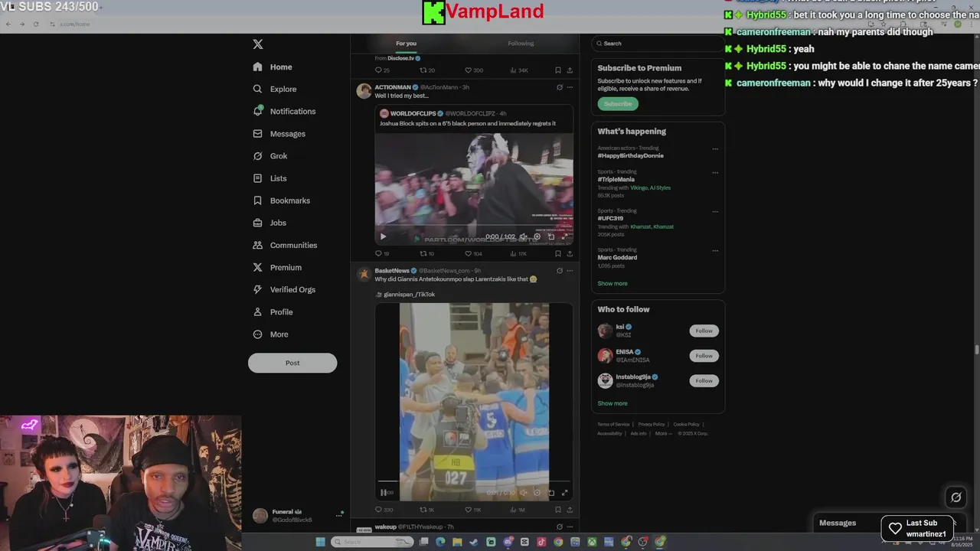Viewport: 980px width, 551px height.
Task: Show more under Who to follow
Action: coord(612,403)
